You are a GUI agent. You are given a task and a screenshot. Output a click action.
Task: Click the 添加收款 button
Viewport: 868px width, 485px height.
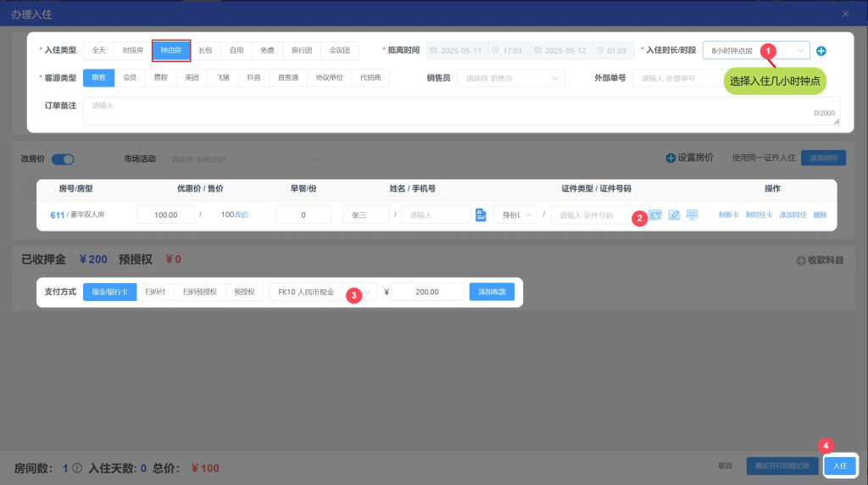point(492,292)
